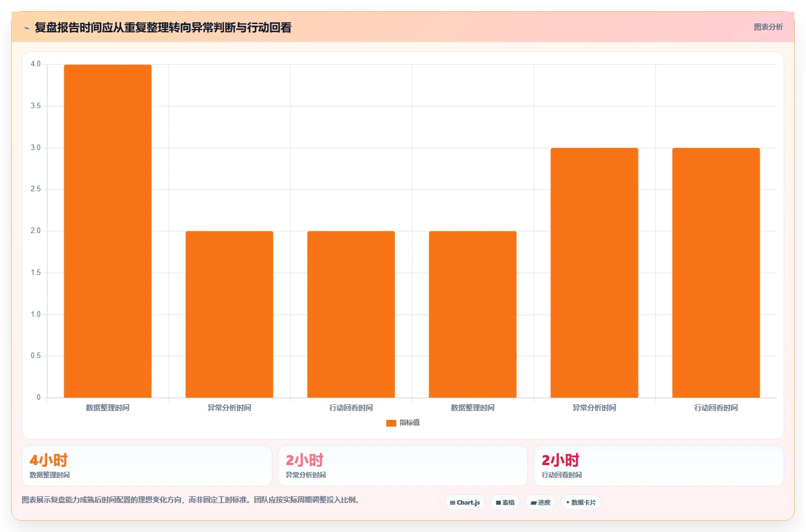Toggle the 指标值 series via its orange legend swatch
Viewport: 806px width, 532px height.
[x=391, y=423]
